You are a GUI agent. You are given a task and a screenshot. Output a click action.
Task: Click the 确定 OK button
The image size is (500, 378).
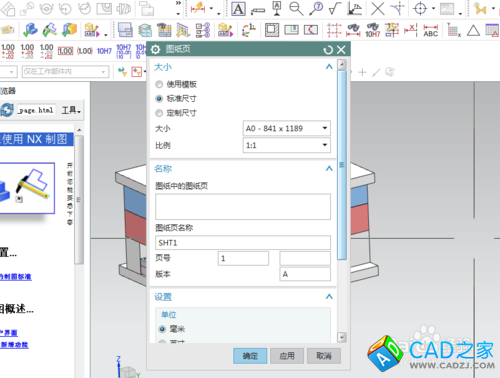coord(250,356)
